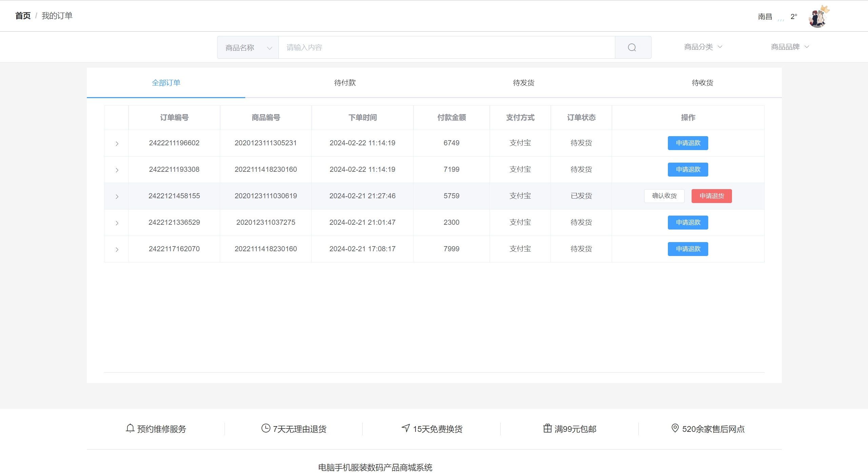Expand order row 2422211196602

(x=117, y=144)
